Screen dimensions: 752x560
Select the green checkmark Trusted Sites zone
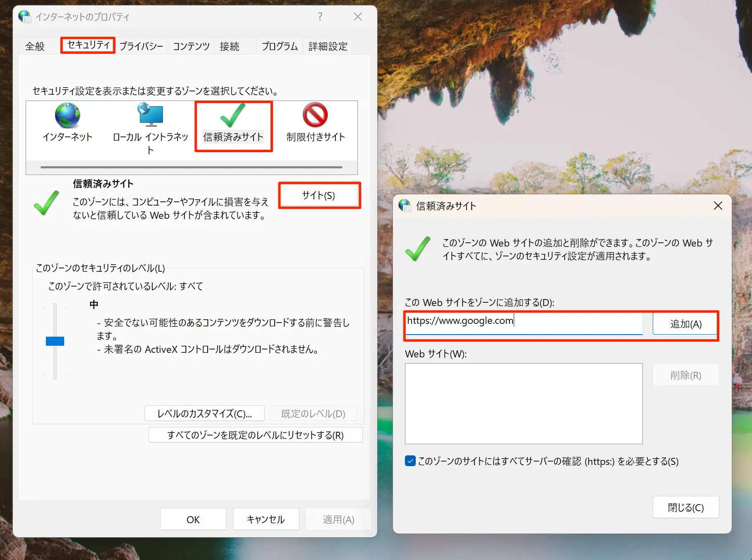(233, 117)
